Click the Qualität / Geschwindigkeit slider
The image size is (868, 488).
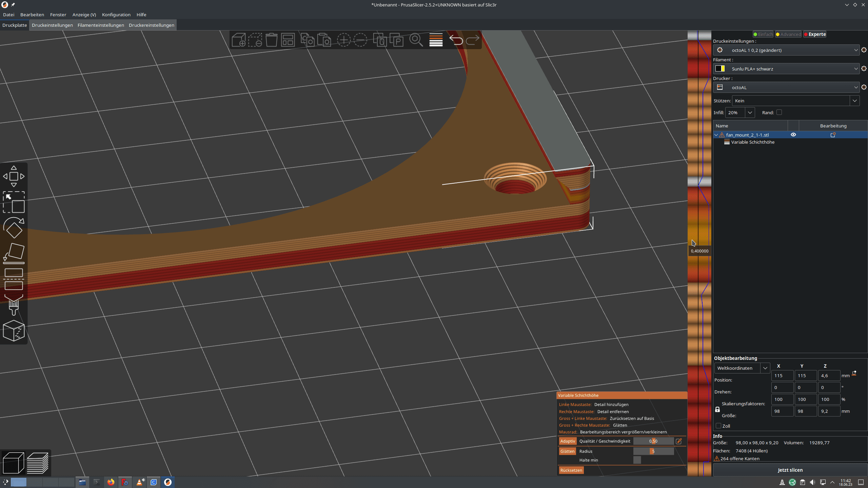tap(653, 441)
